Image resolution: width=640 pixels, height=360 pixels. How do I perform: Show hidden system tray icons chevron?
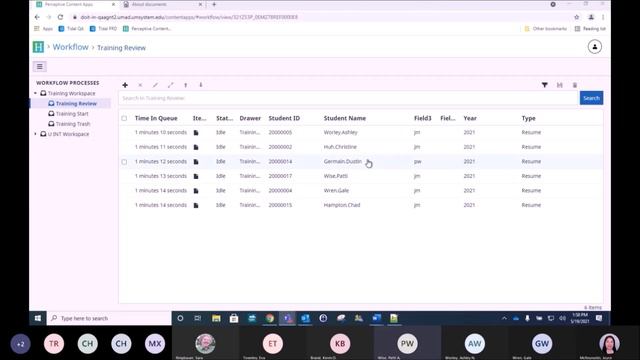click(504, 318)
